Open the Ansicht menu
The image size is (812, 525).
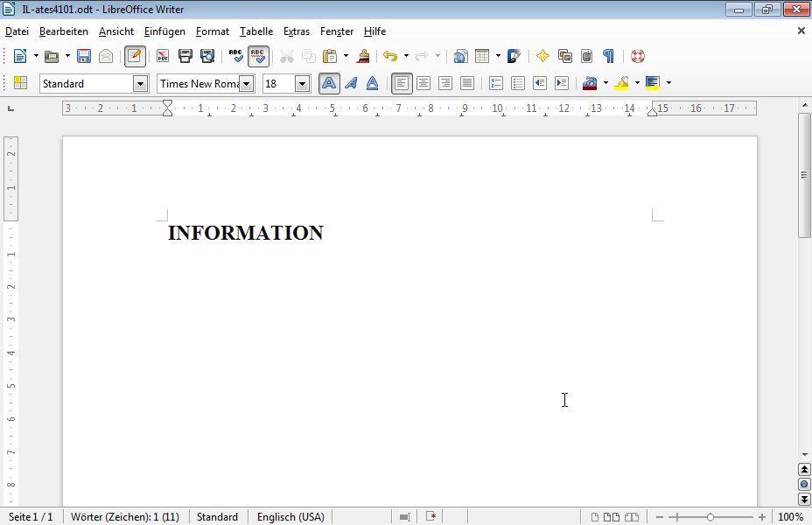(x=116, y=31)
